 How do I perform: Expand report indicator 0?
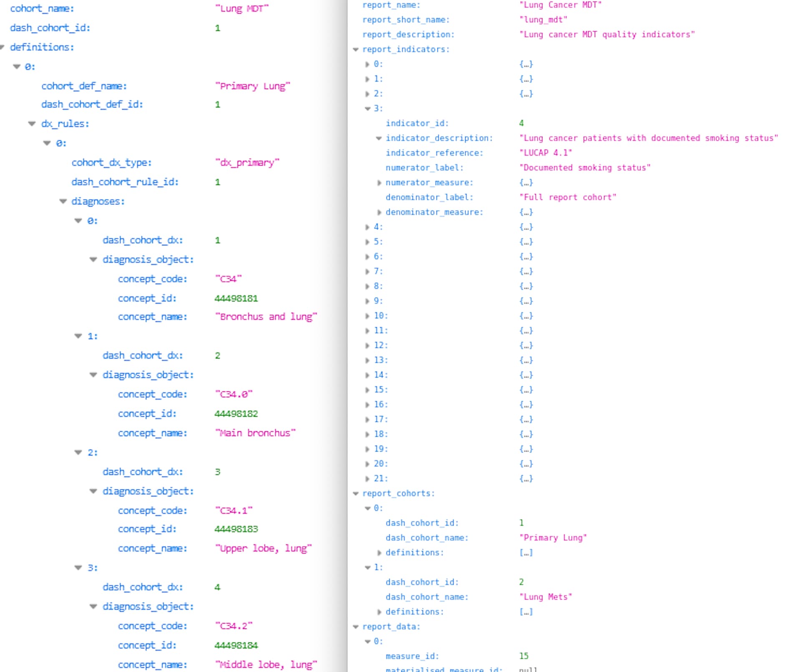coord(367,64)
